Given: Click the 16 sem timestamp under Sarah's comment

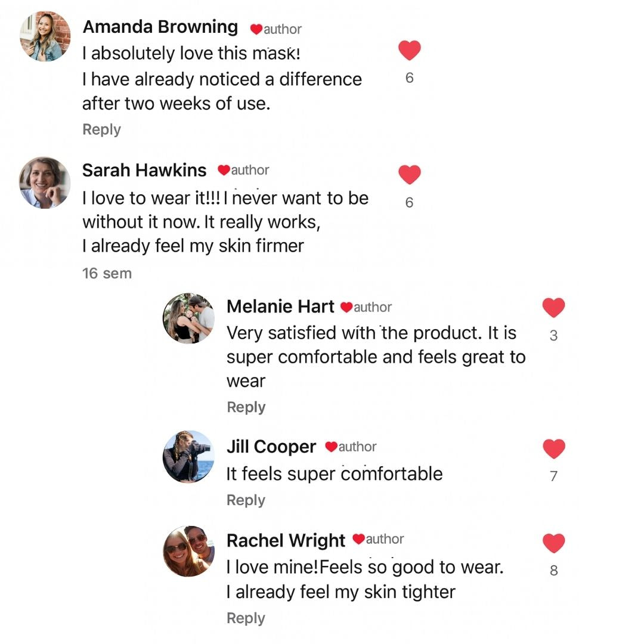Looking at the screenshot, I should (x=107, y=274).
